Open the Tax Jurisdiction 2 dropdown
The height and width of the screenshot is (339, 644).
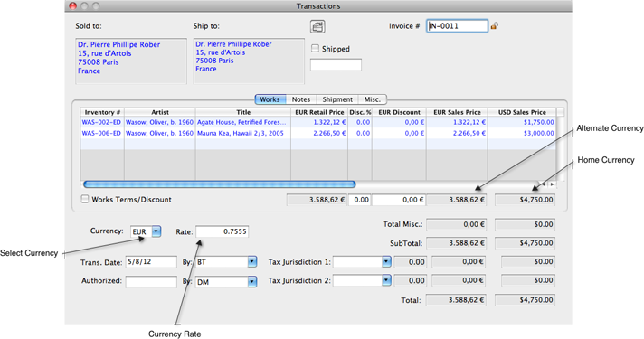(386, 280)
